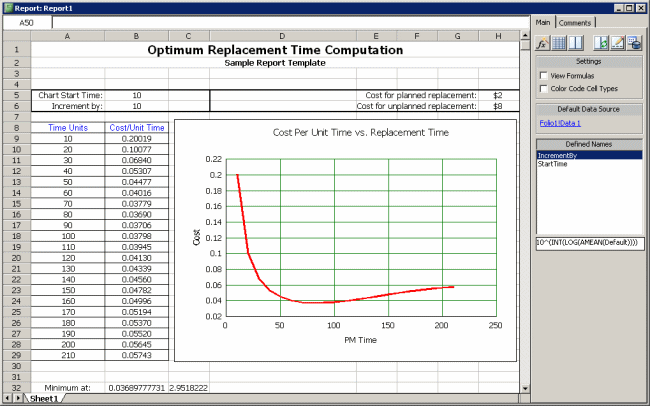The width and height of the screenshot is (650, 406).
Task: Click the green-arrow sheet icon in panel toolbar
Action: click(601, 43)
